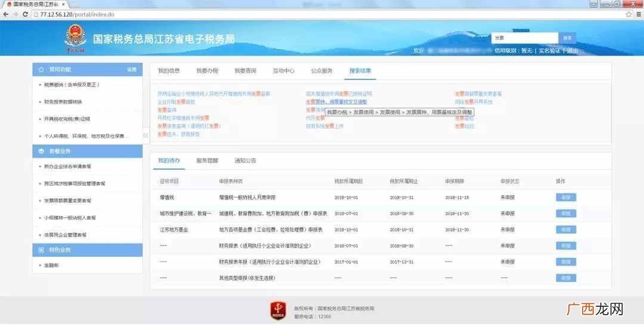Open 非居民企业管理套餐
Screen dimensions: 644x326
click(65, 235)
